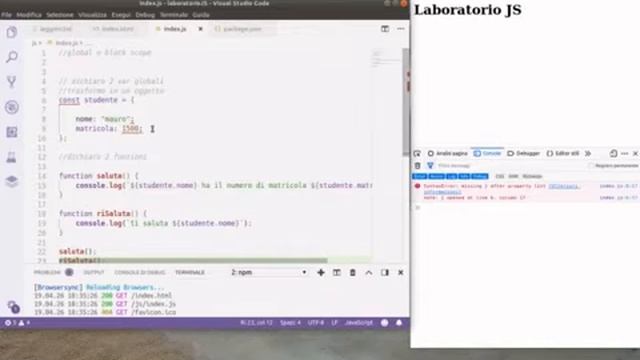Screen dimensions: 640x360
Task: Open the Modifica menu
Action: [x=29, y=15]
